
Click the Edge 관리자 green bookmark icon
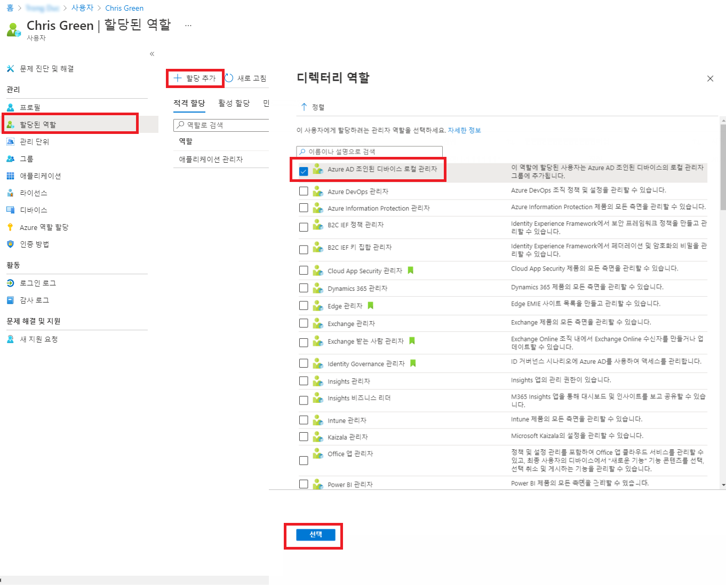pos(370,306)
